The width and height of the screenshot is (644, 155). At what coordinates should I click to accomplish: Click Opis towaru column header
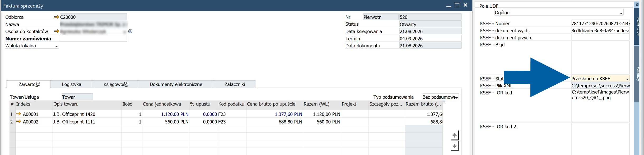pos(87,105)
